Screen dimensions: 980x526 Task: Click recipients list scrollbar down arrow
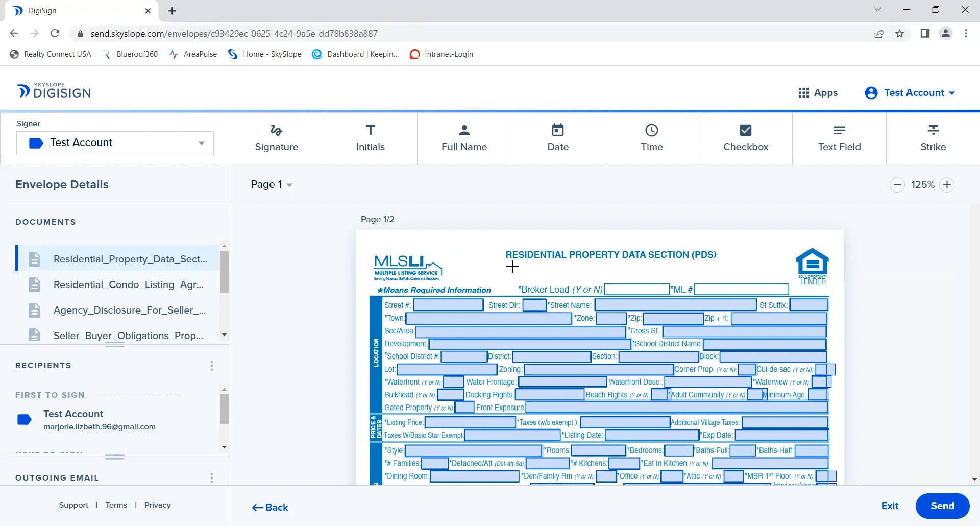point(224,447)
